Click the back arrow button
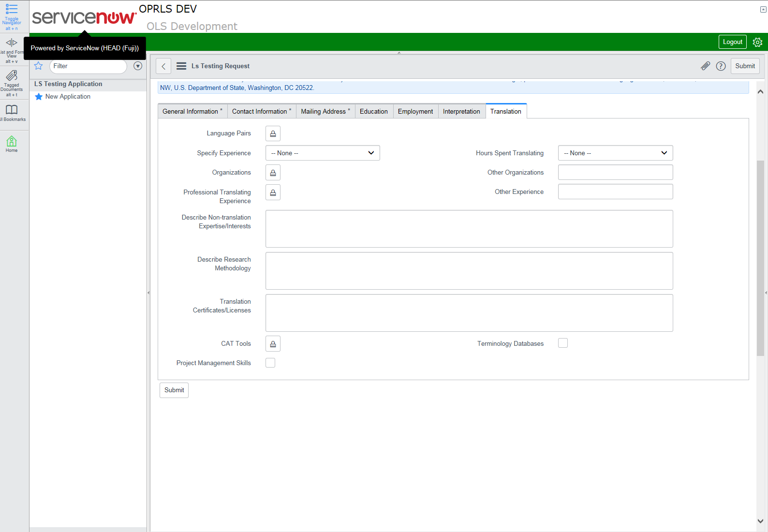 163,66
